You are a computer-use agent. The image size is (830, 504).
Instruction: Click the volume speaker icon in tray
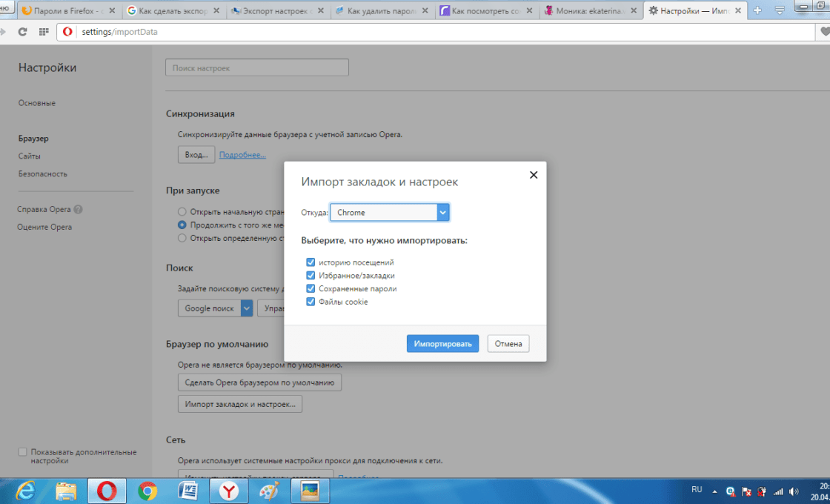pos(794,491)
